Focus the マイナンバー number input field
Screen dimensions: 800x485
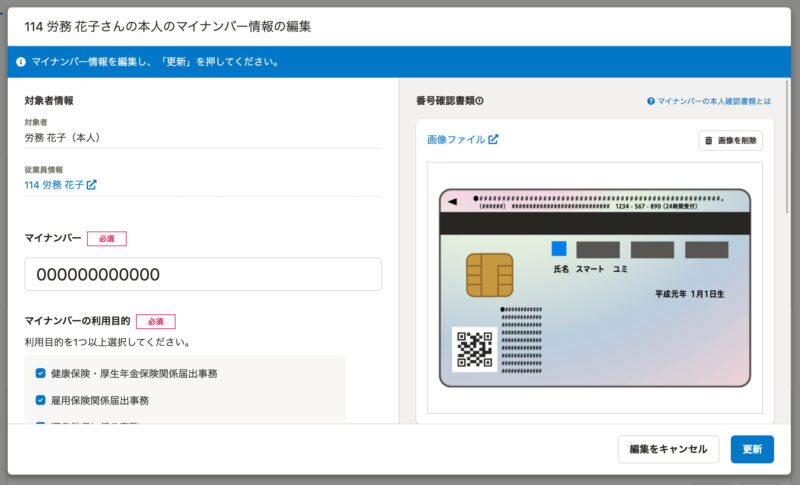click(x=203, y=274)
